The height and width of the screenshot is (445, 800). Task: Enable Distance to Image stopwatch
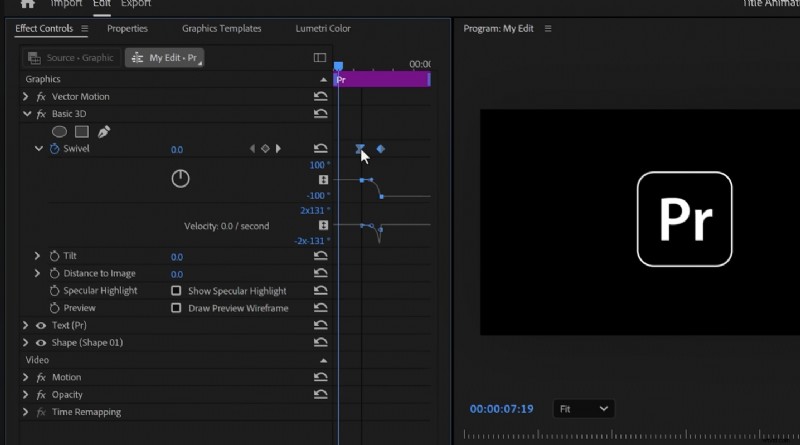click(55, 273)
